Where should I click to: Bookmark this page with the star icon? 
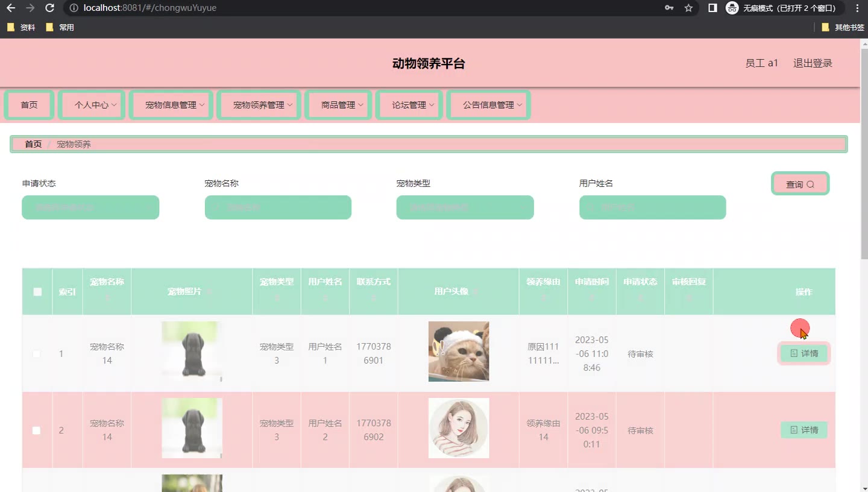point(688,8)
